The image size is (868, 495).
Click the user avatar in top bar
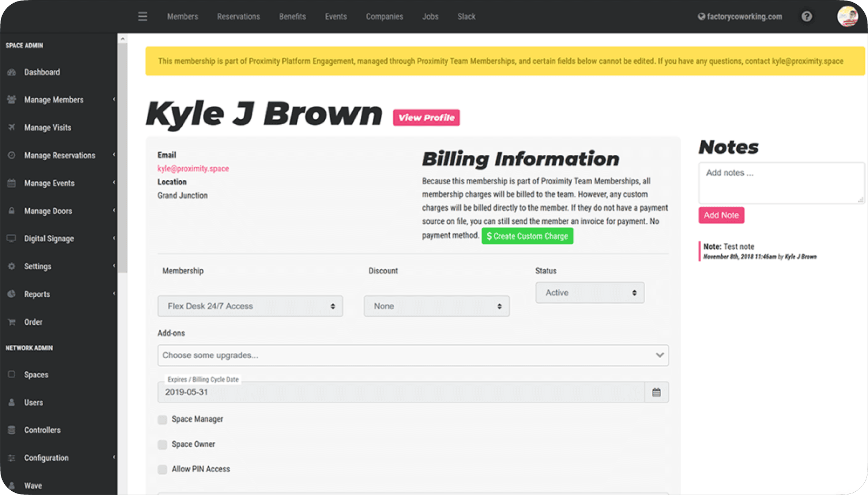(x=847, y=16)
